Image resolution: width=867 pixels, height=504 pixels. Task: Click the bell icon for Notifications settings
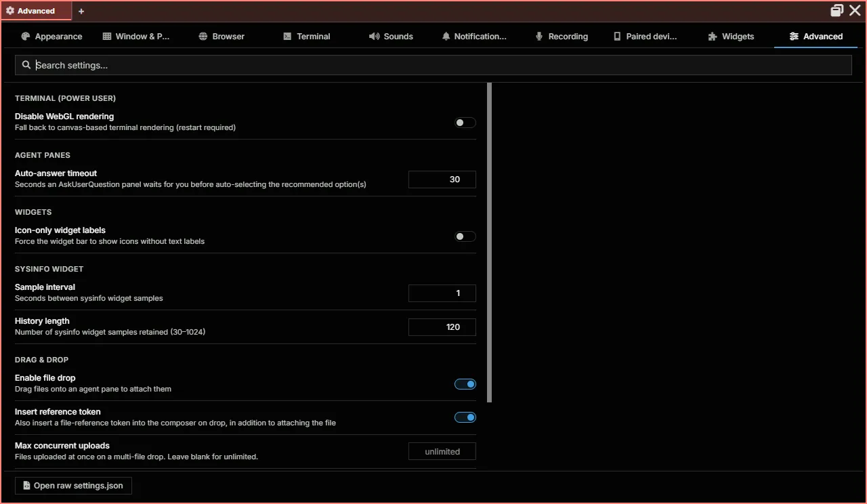pyautogui.click(x=446, y=37)
